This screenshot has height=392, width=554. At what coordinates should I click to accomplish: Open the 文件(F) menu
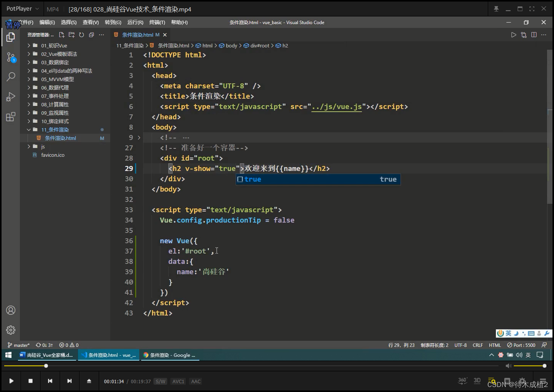[x=26, y=23]
